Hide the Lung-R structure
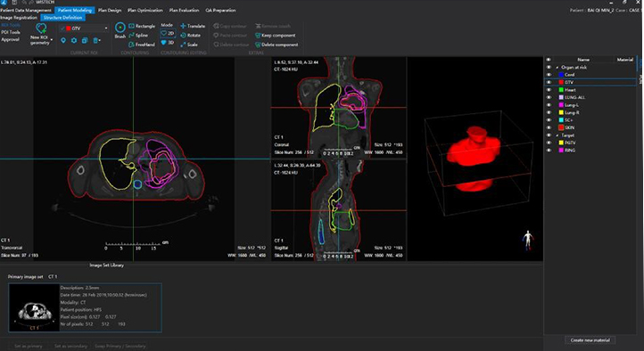Screen dimensions: 644x351 [x=549, y=112]
